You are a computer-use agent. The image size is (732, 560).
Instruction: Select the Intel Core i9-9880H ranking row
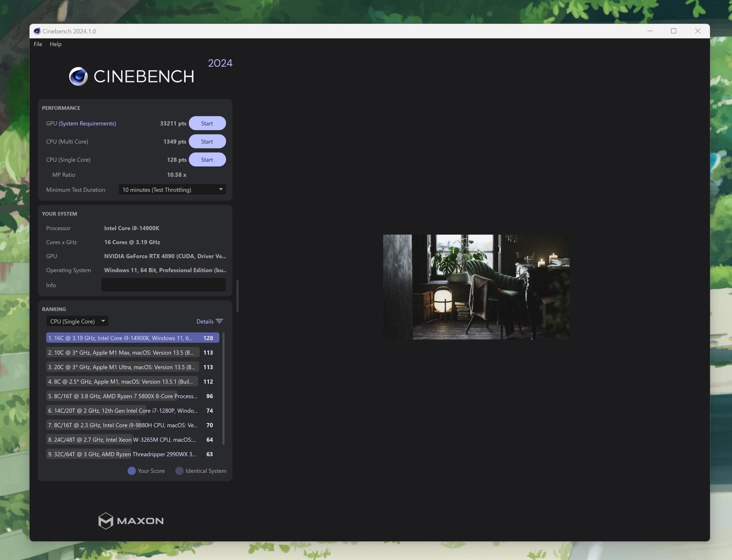tap(133, 425)
